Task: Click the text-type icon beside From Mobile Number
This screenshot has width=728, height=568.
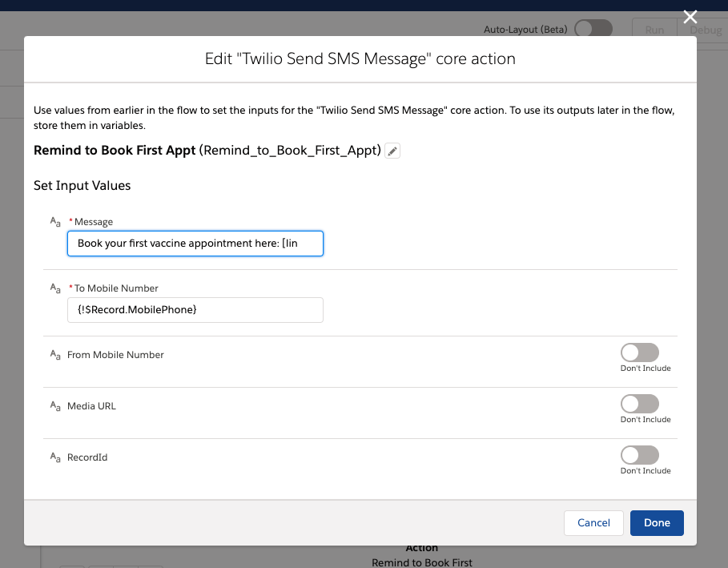Action: (x=55, y=355)
